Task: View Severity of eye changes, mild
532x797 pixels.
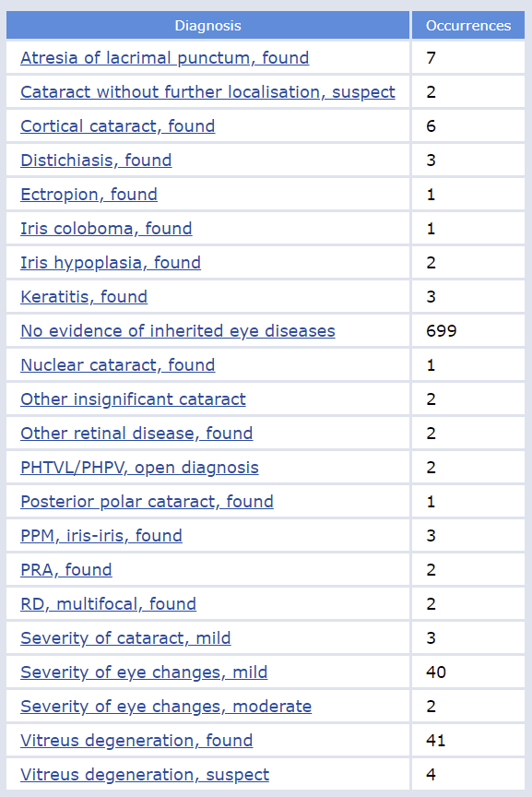Action: 144,672
